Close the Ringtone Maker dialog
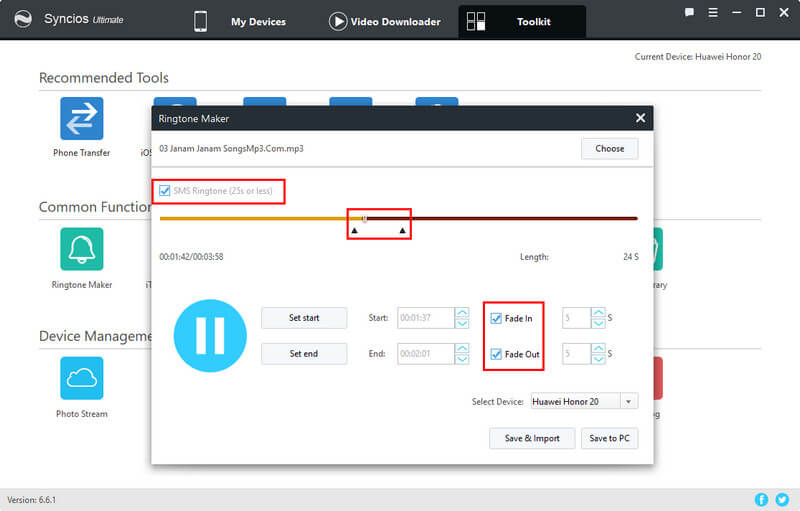 point(640,118)
